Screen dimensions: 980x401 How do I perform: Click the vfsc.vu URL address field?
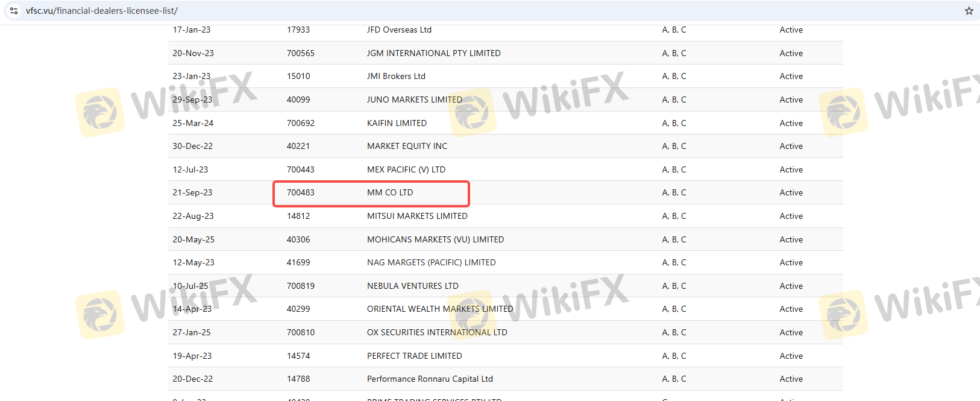102,11
